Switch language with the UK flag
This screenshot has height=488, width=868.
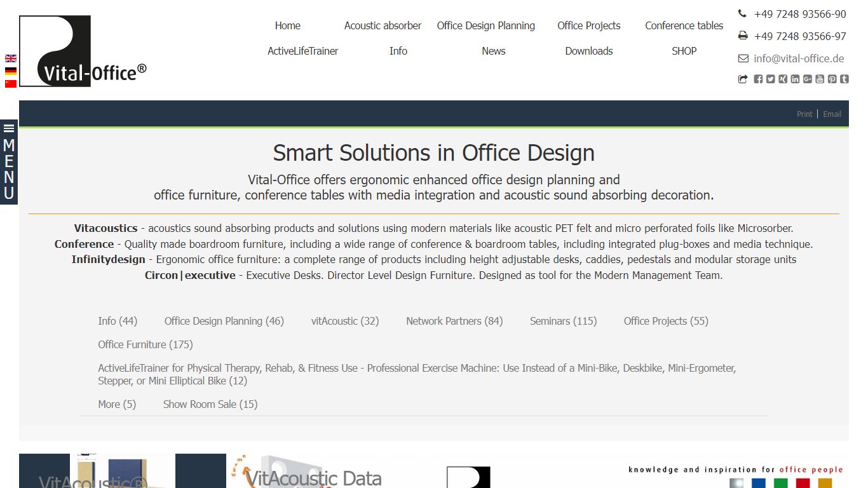click(x=11, y=58)
